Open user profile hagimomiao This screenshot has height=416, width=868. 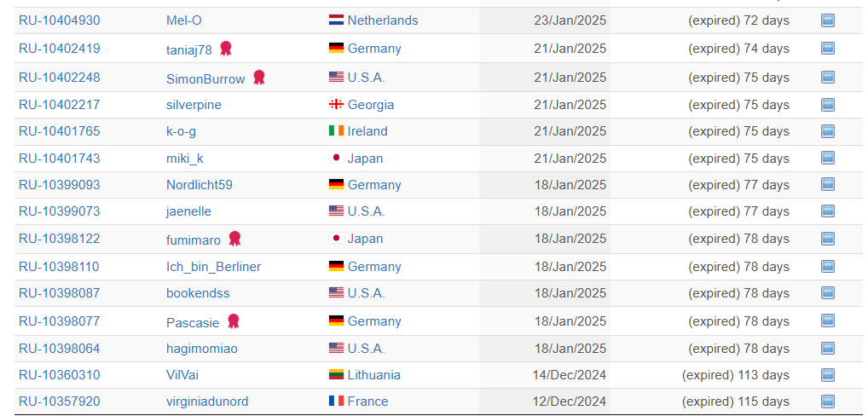pyautogui.click(x=202, y=349)
